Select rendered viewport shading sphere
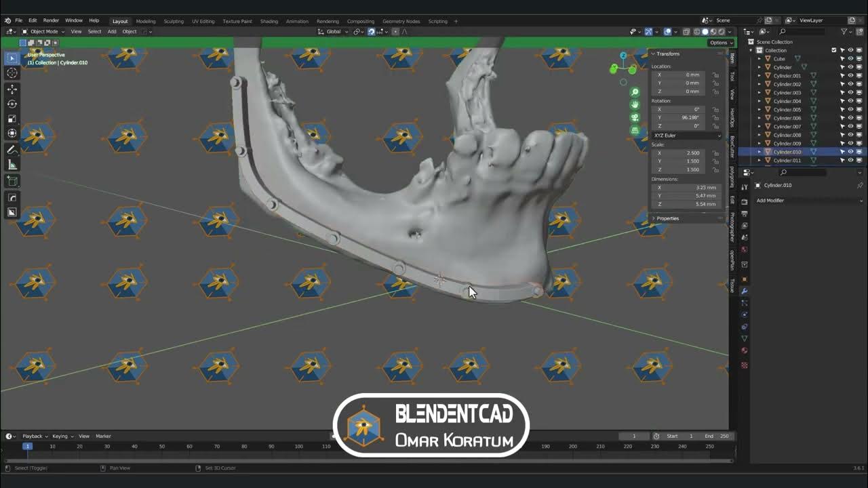This screenshot has width=868, height=488. [722, 32]
